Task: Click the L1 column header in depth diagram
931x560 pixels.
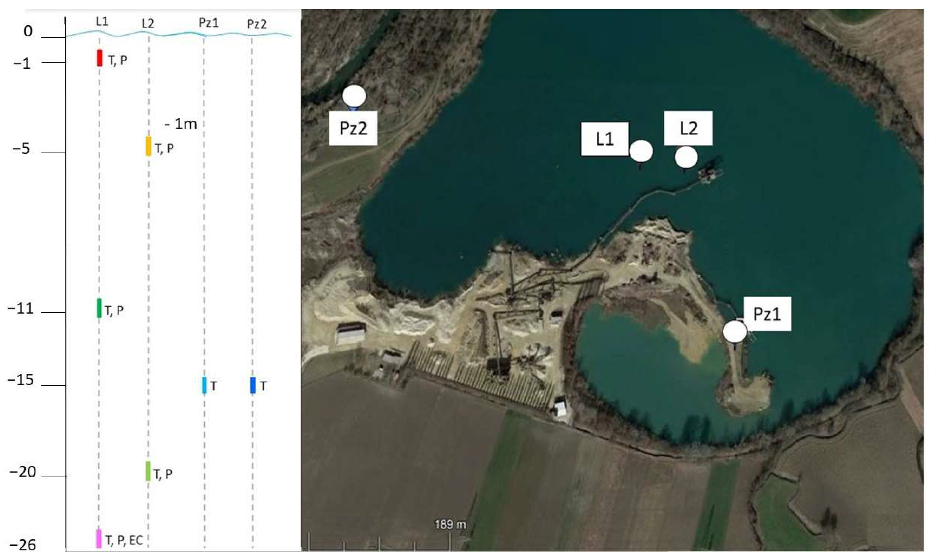Action: pyautogui.click(x=102, y=22)
